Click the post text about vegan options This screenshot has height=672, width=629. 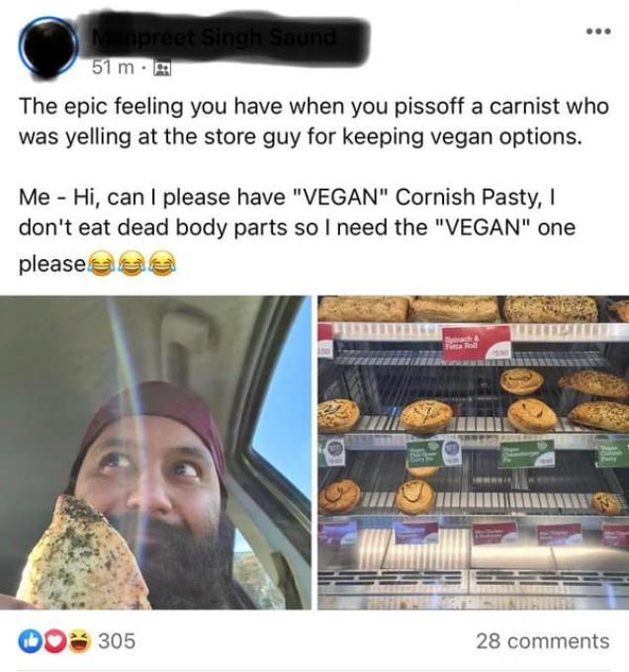(299, 123)
